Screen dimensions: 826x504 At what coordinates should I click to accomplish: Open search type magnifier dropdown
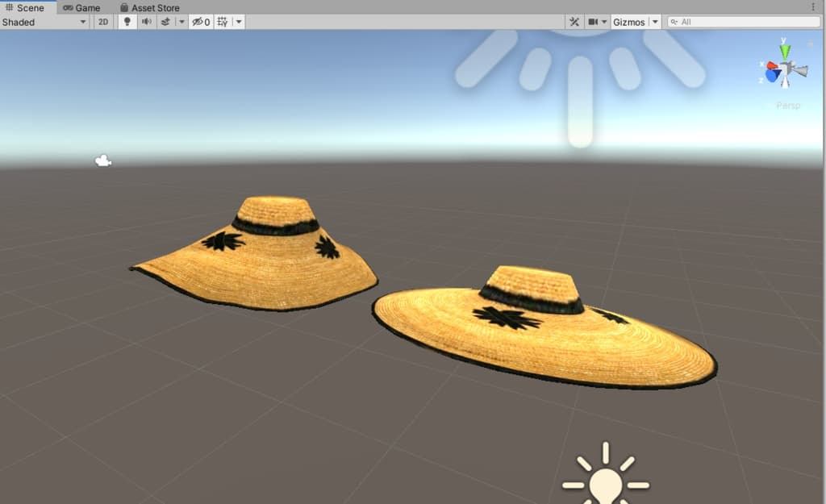coord(674,22)
